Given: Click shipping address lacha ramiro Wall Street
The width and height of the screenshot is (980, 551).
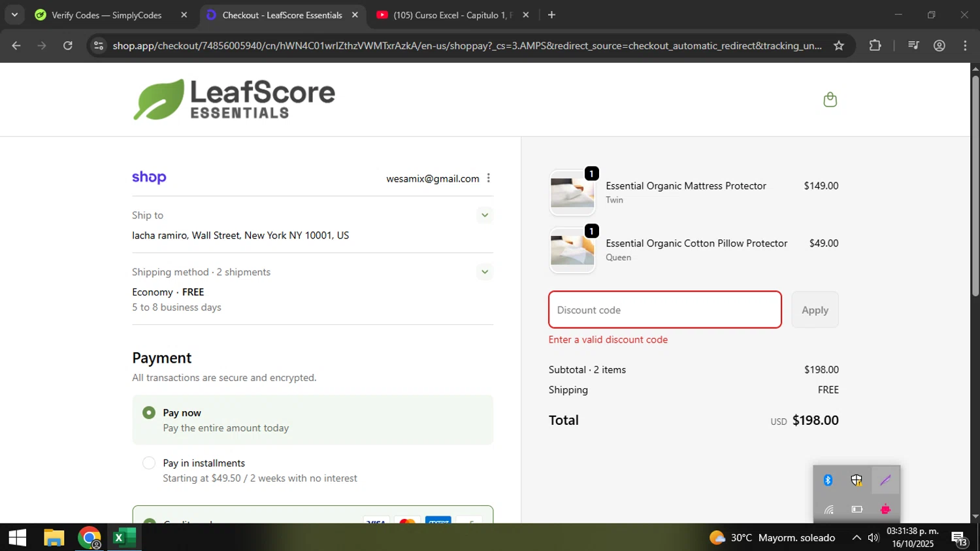Looking at the screenshot, I should pyautogui.click(x=240, y=235).
